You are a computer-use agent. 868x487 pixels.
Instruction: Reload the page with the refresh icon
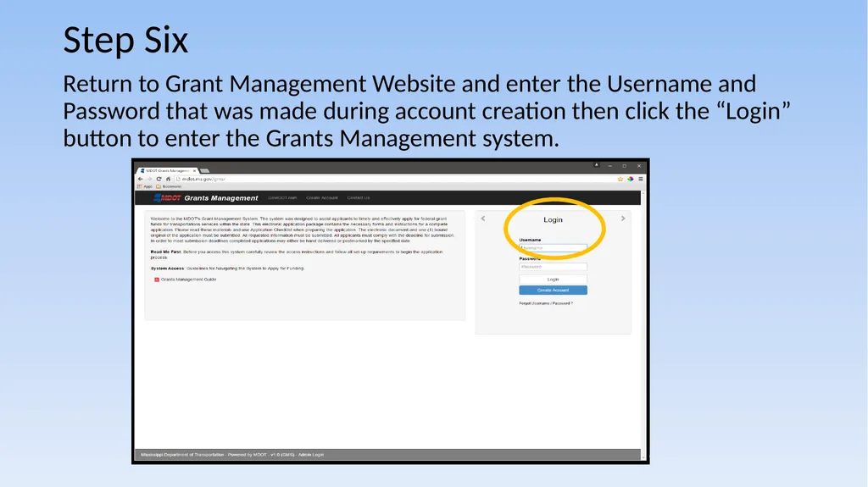coord(159,179)
